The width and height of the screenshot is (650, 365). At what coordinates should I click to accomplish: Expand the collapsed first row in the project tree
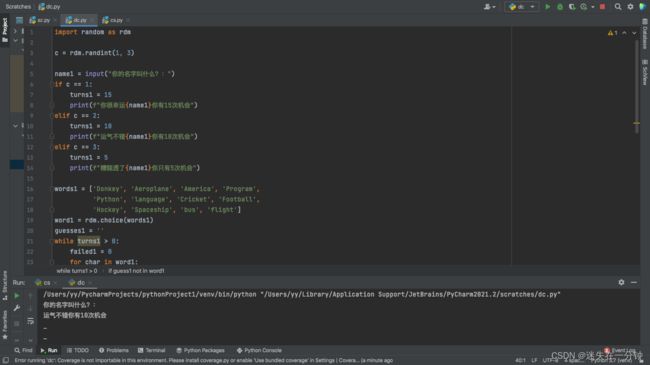click(15, 31)
